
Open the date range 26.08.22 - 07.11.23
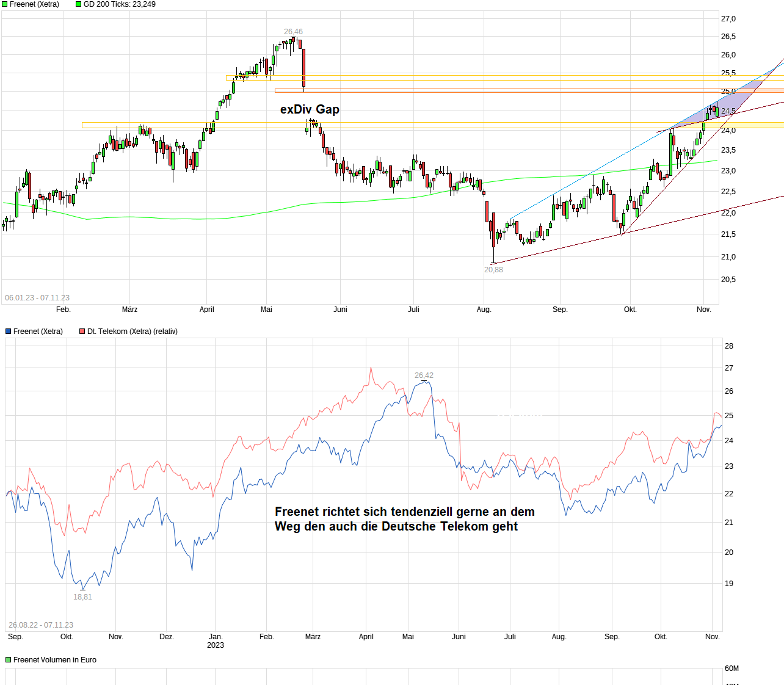[x=40, y=625]
